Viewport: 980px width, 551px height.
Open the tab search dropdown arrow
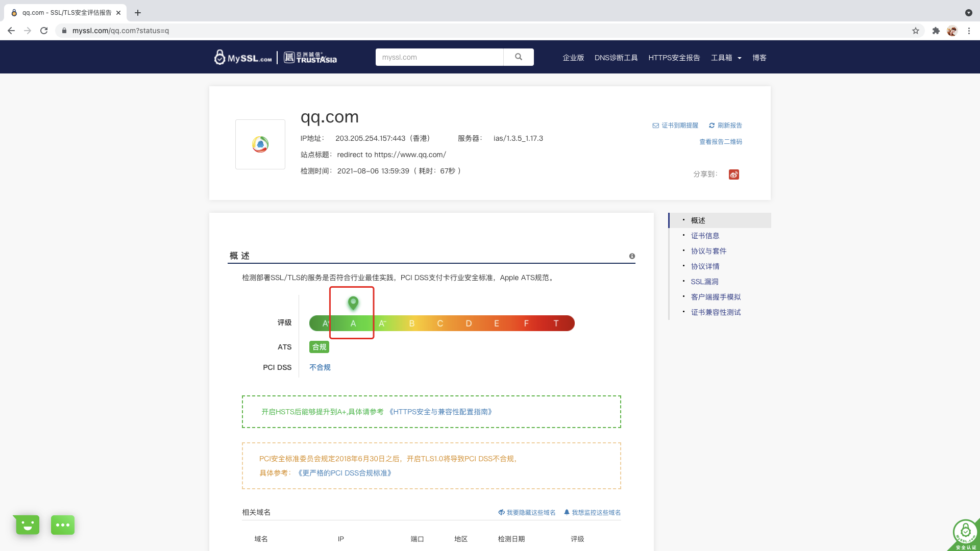[968, 13]
